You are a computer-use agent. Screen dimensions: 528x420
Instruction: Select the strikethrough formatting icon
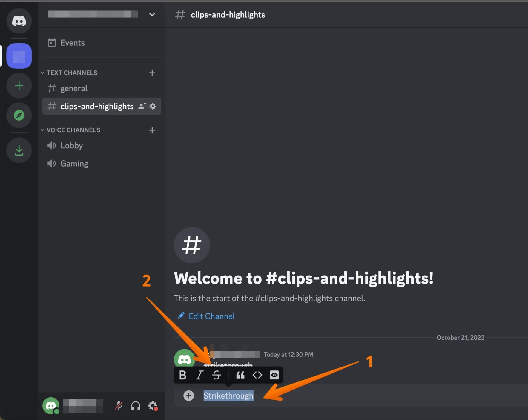point(217,375)
